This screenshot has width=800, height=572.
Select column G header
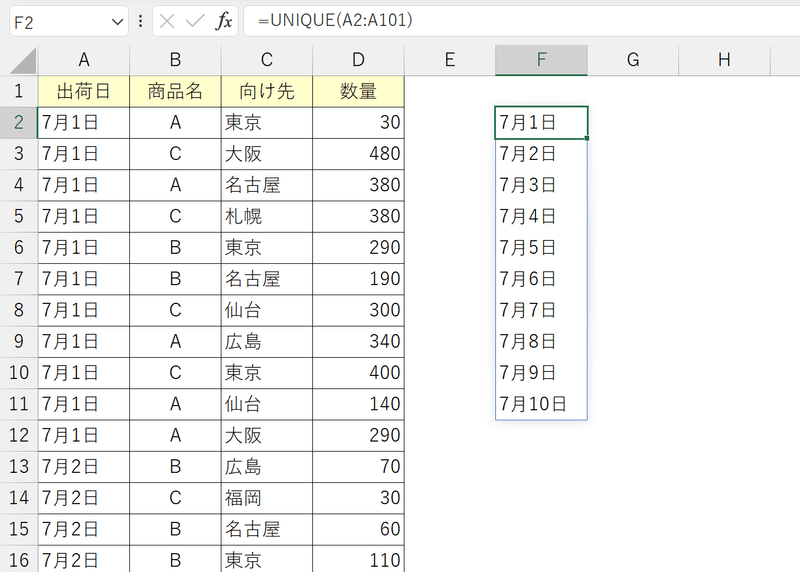click(633, 60)
